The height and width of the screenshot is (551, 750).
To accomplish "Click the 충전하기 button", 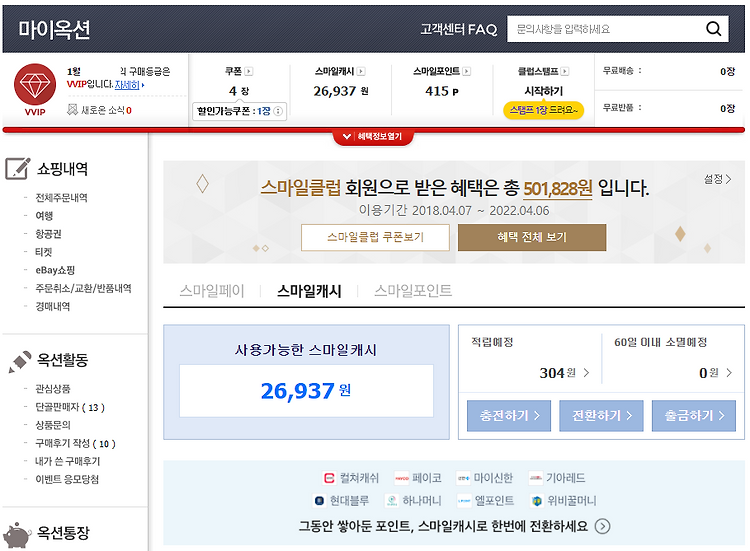I will click(509, 416).
